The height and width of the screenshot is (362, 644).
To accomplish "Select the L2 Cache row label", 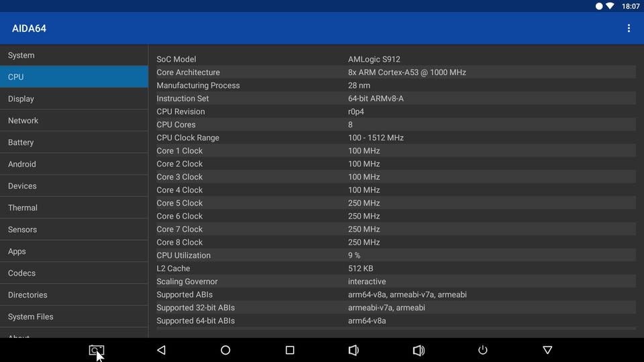I will (x=173, y=268).
